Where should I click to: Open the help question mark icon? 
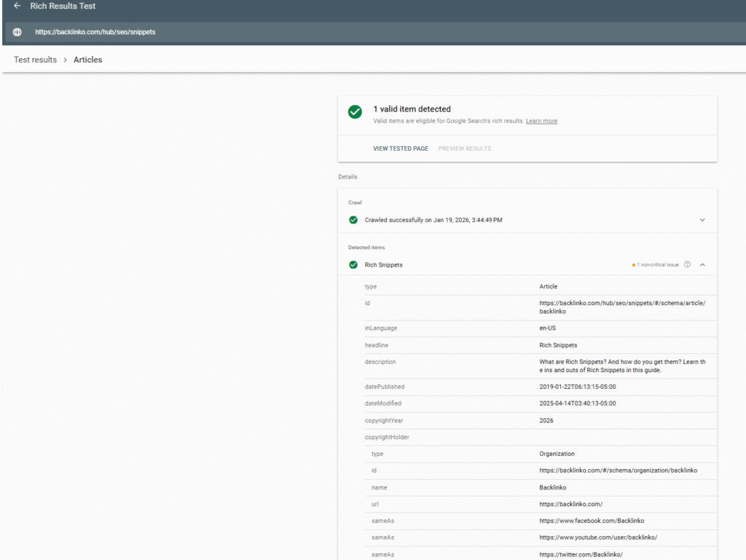(687, 265)
